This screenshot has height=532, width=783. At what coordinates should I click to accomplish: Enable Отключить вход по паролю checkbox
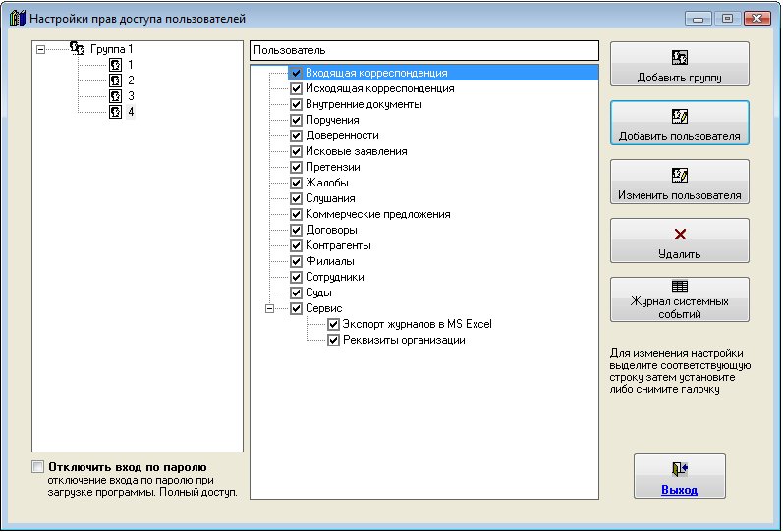pyautogui.click(x=37, y=467)
